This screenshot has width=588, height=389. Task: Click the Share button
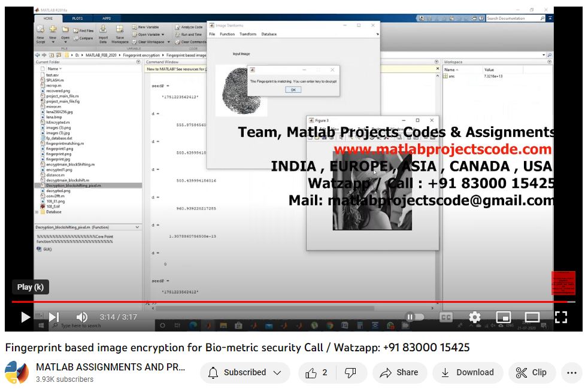coord(399,373)
